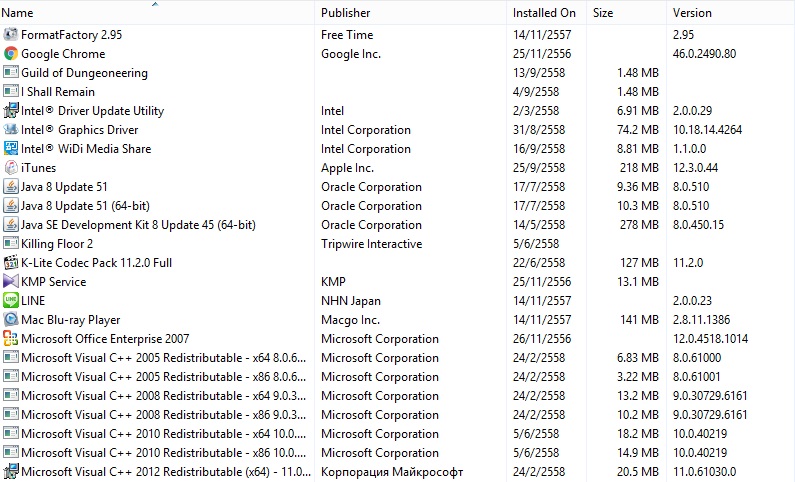This screenshot has height=482, width=795.
Task: Sort the list by Name column header
Action: click(157, 13)
